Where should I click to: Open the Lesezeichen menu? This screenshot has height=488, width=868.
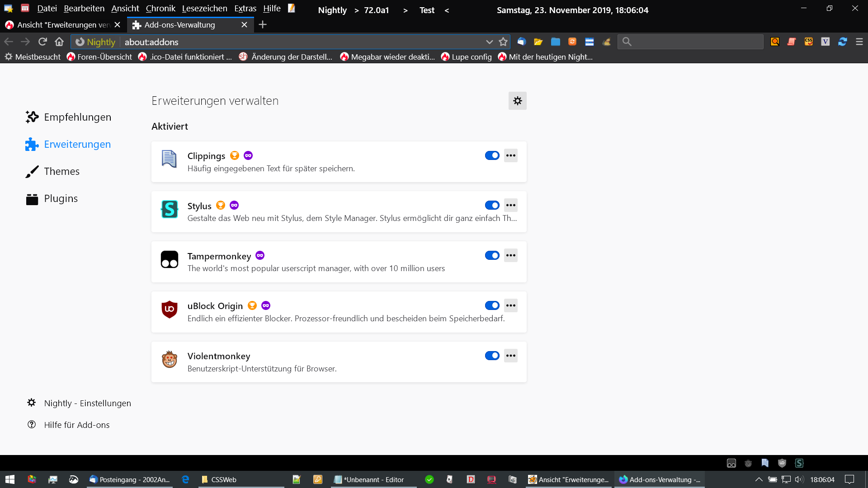point(204,9)
